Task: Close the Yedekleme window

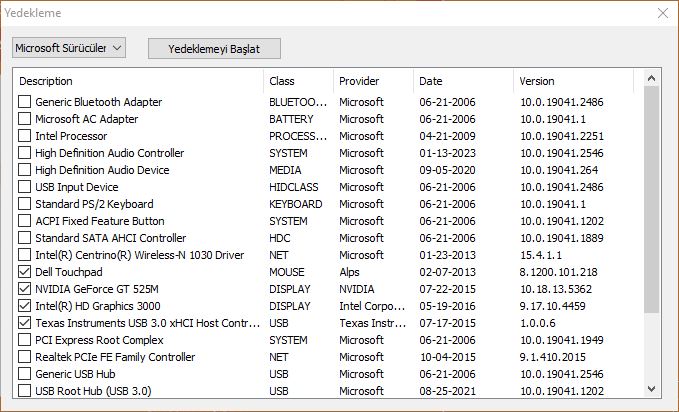Action: (x=663, y=13)
